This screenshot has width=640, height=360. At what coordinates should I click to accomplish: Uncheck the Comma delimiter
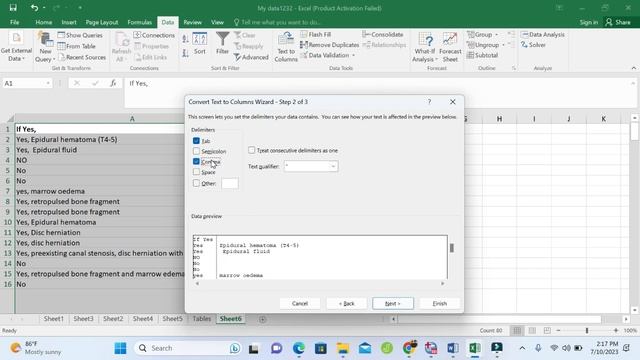(x=196, y=161)
